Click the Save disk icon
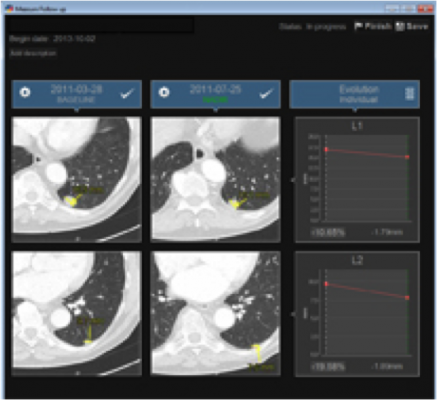Image resolution: width=437 pixels, height=400 pixels. point(400,26)
